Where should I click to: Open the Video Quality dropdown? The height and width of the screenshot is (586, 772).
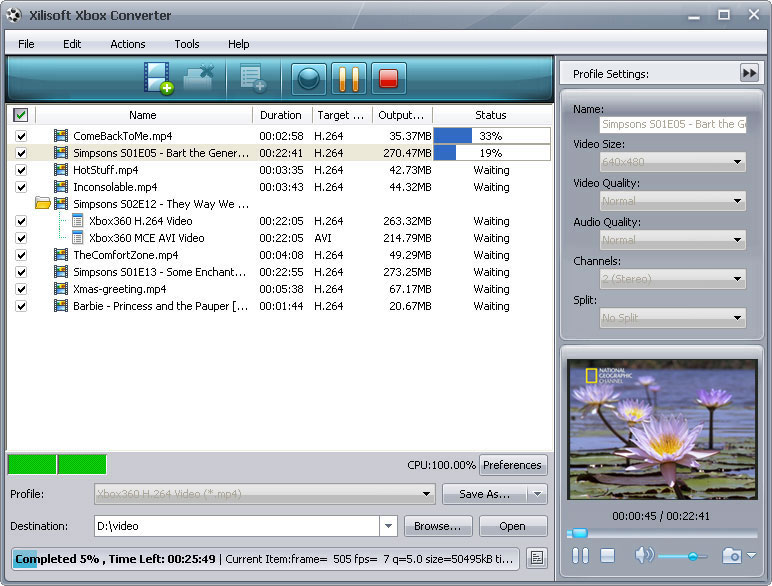point(673,201)
